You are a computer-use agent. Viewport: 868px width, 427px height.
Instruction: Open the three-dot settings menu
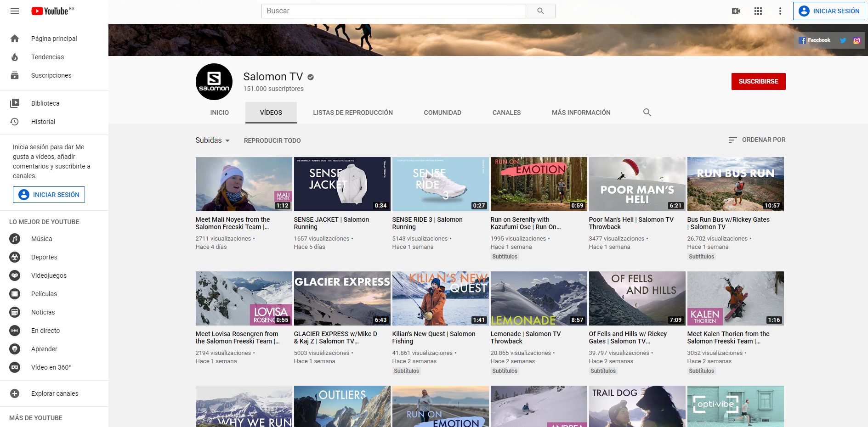pyautogui.click(x=780, y=11)
